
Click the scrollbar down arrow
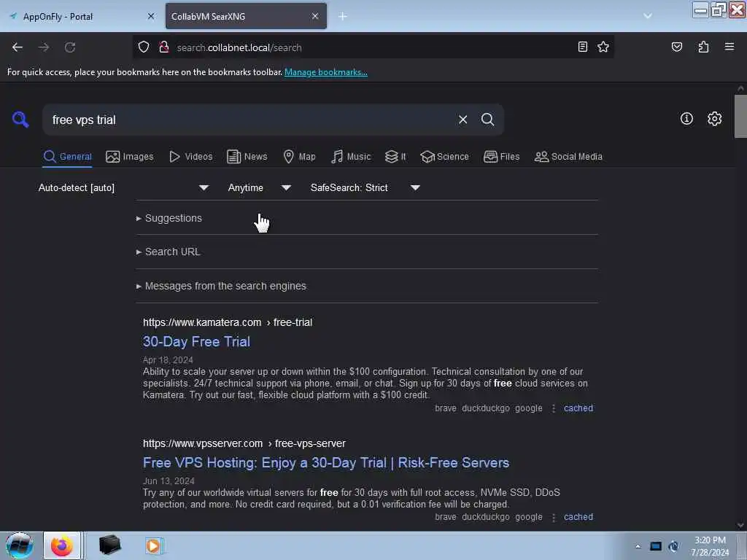[740, 525]
